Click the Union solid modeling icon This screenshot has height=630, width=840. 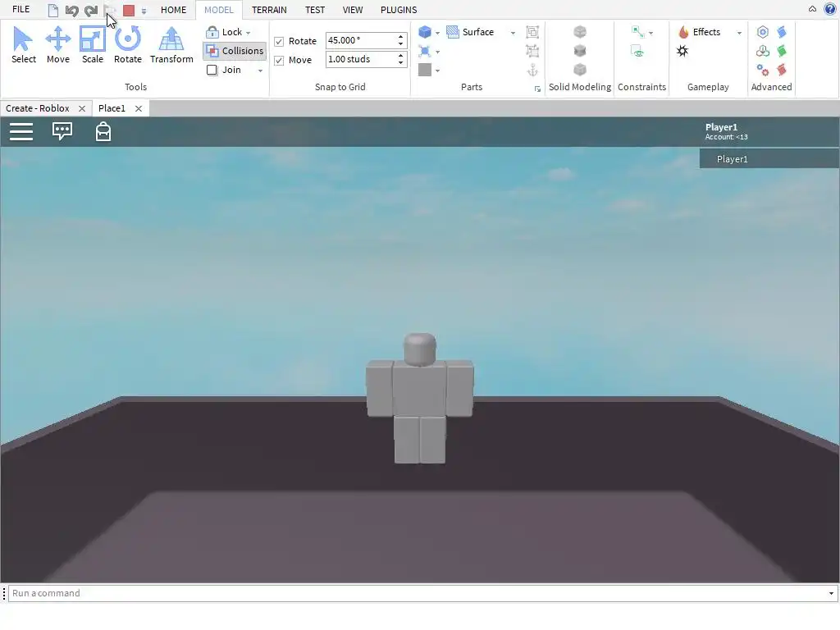(x=580, y=32)
